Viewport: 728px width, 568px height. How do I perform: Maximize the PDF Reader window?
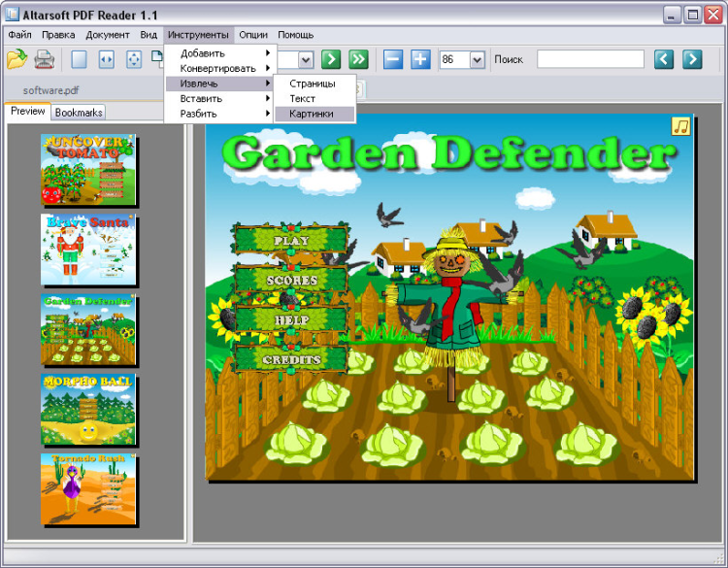tap(692, 16)
